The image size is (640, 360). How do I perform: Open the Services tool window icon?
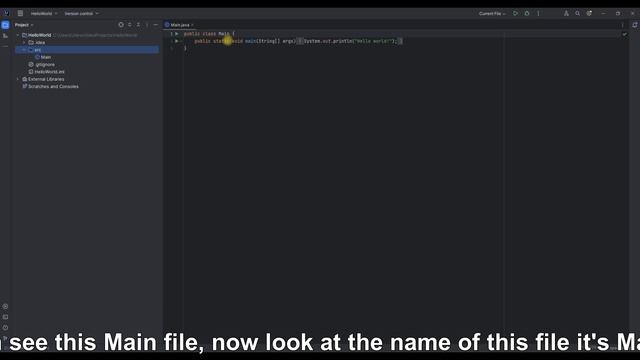(5, 306)
